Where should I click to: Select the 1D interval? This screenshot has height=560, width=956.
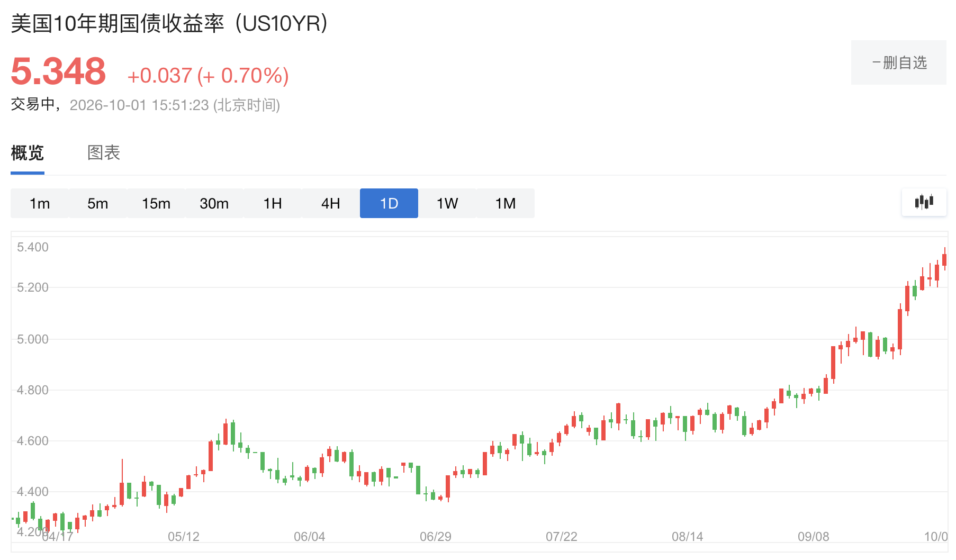click(389, 203)
